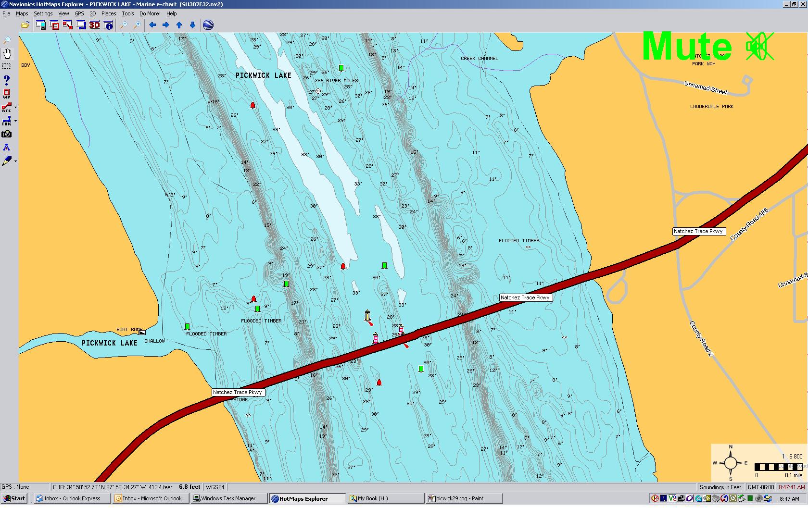Viewport: 808px width, 532px height.
Task: Open the Do More! menu
Action: pyautogui.click(x=150, y=13)
